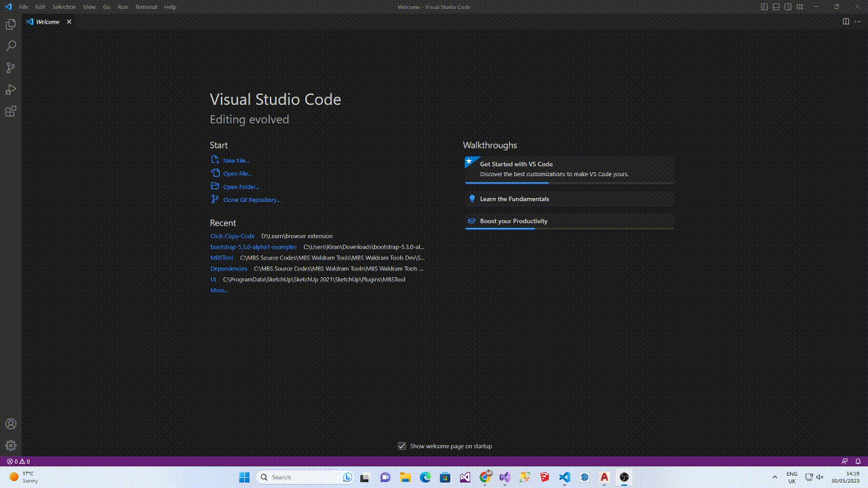868x488 pixels.
Task: Open the Customize Layout icon
Action: pos(800,7)
